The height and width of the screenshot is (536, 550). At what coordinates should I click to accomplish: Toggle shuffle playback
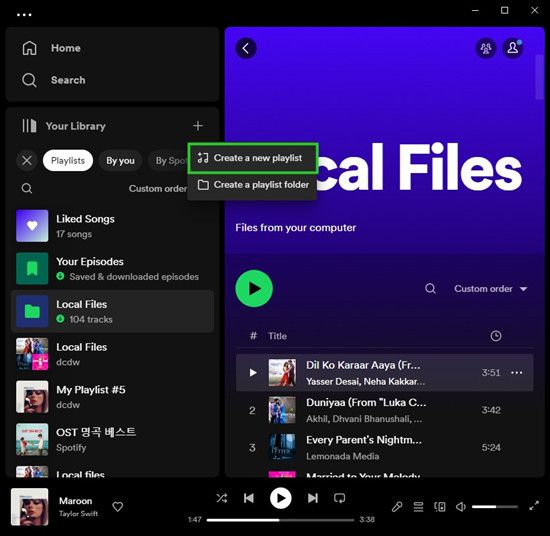(x=222, y=498)
